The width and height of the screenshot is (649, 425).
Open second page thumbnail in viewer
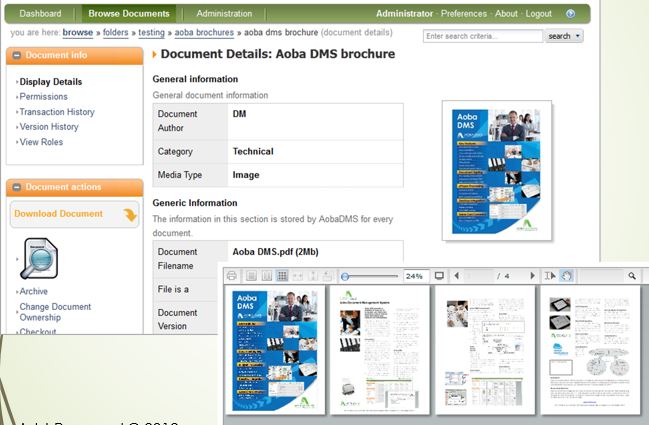click(x=380, y=349)
